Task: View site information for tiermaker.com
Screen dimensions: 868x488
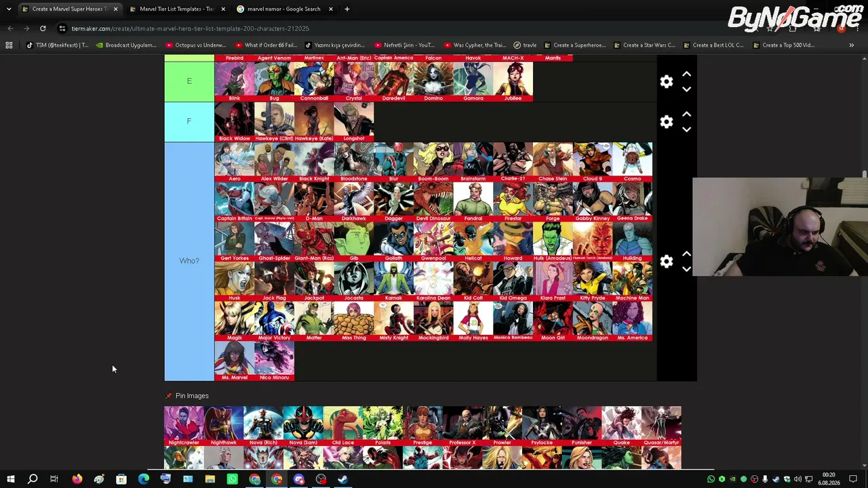Action: tap(62, 28)
